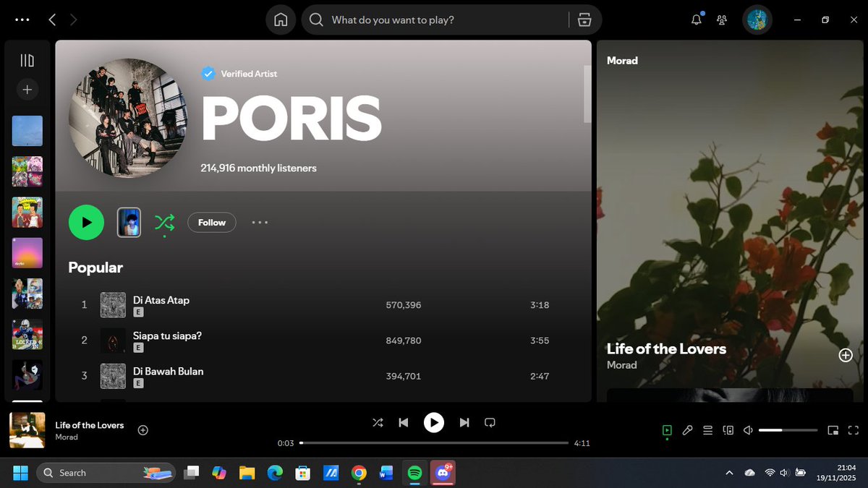Show lyrics with the microphone icon
Screen dimensions: 868x488
(687, 430)
